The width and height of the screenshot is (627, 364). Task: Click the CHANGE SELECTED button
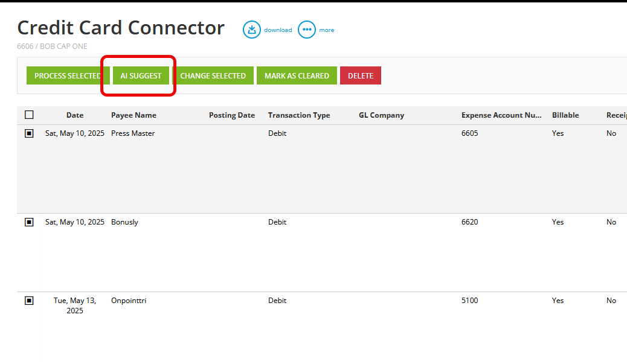tap(213, 75)
